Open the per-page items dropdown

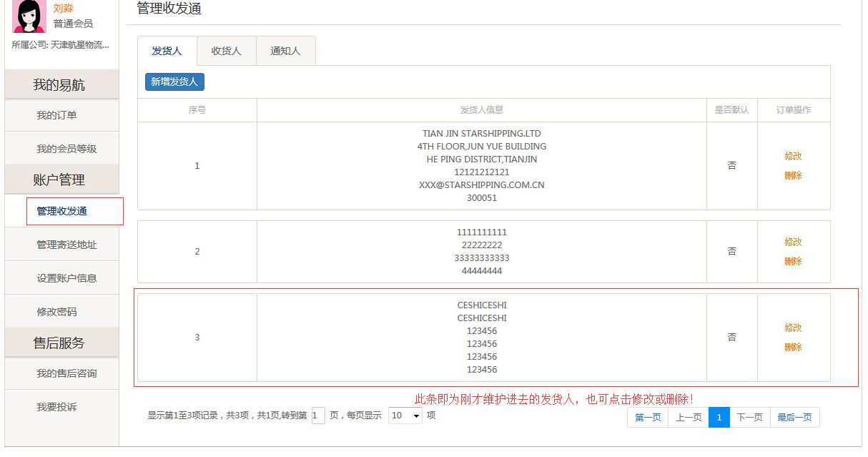(x=405, y=416)
